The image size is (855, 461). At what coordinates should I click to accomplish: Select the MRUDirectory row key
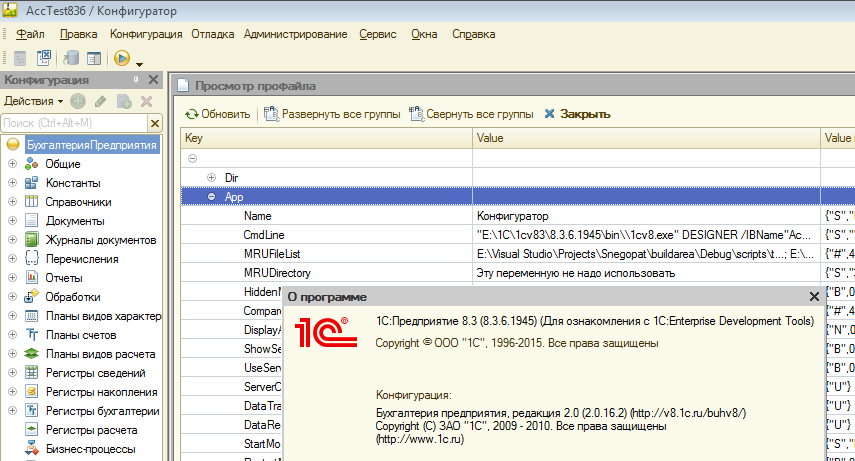pos(277,273)
